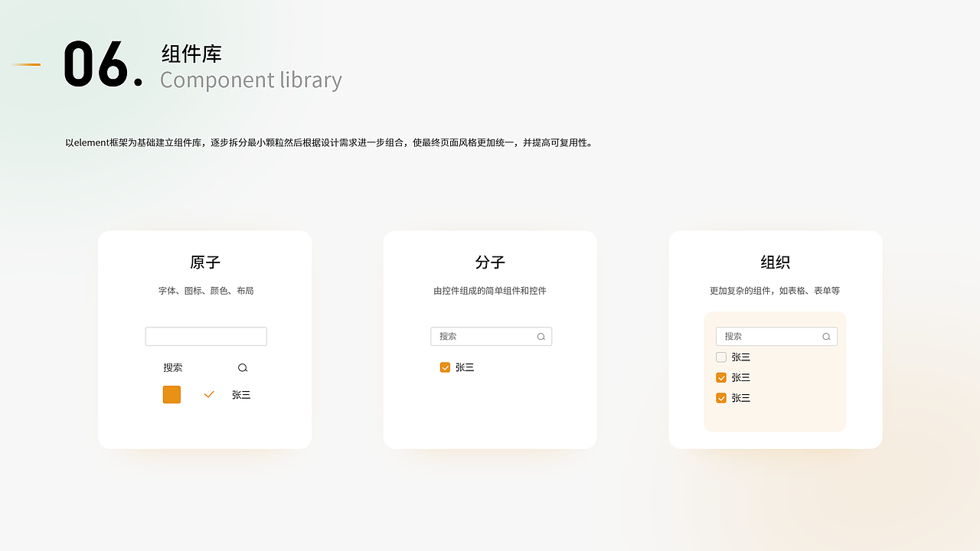The height and width of the screenshot is (551, 980).
Task: Click the magnifier icon in the 组织 search field
Action: coord(826,336)
